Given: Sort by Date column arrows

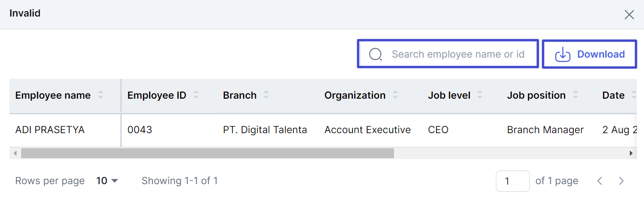Looking at the screenshot, I should 633,95.
